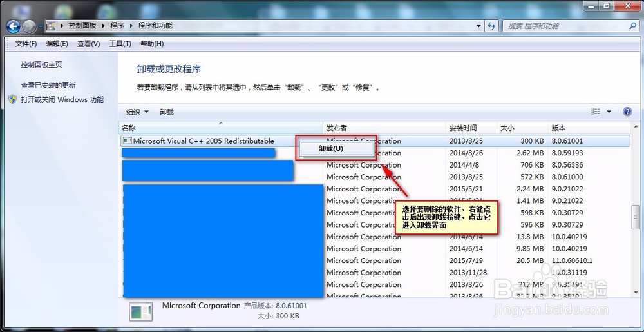Open 打开或关闭 Windows 功能 link
Viewport: 644px width, 332px height.
(62, 99)
